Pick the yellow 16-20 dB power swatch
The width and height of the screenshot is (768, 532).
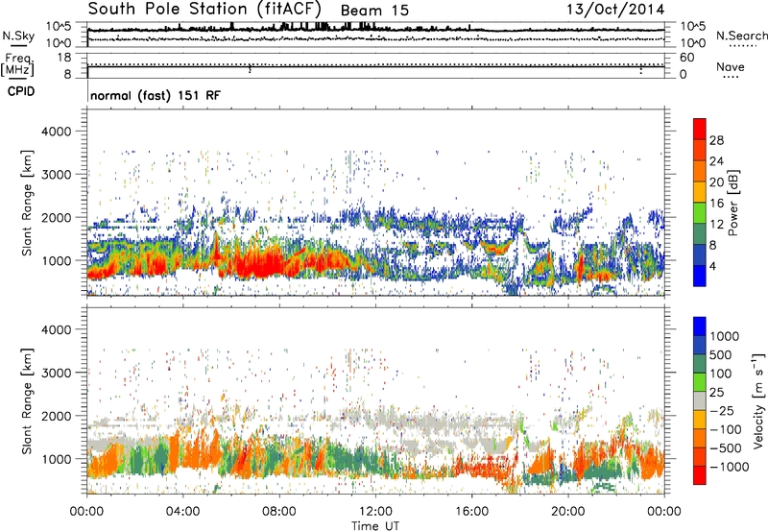coord(700,192)
